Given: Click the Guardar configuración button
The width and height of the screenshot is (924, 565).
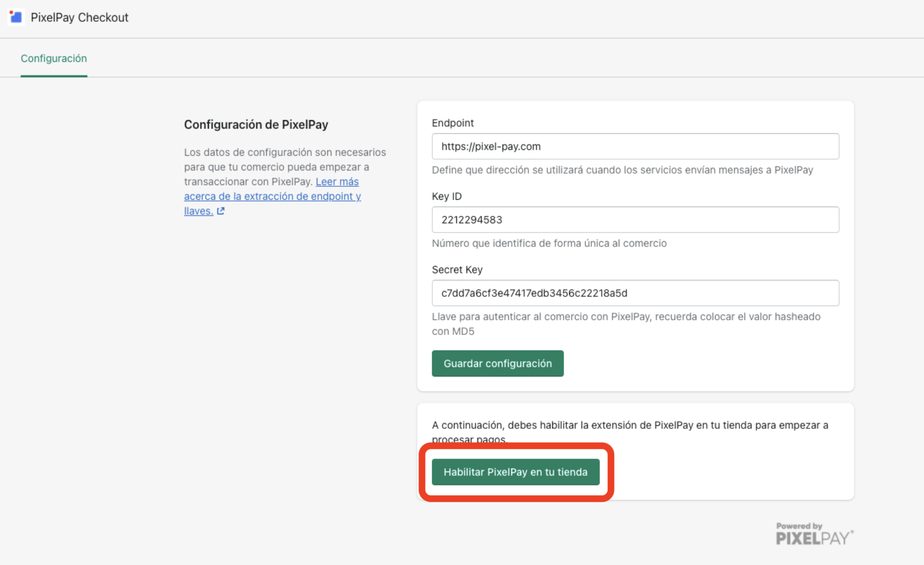Looking at the screenshot, I should tap(498, 363).
